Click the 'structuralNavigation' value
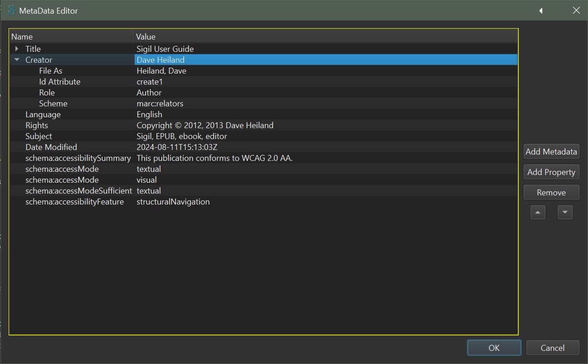588x364 pixels. coord(173,201)
